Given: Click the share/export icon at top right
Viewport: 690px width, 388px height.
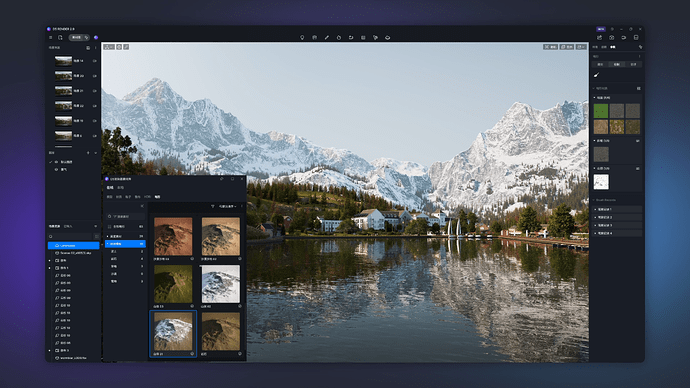Looking at the screenshot, I should click(x=599, y=37).
